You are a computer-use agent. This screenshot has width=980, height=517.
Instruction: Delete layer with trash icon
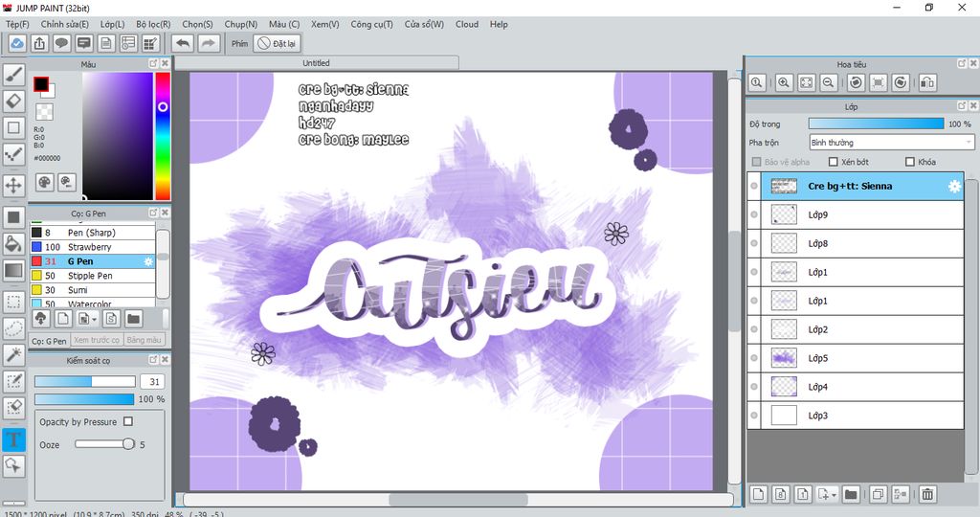click(927, 494)
